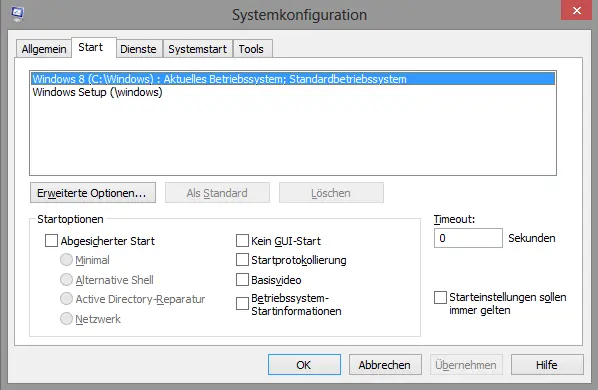Check the Basisvideo option
598x390 pixels.
click(242, 279)
